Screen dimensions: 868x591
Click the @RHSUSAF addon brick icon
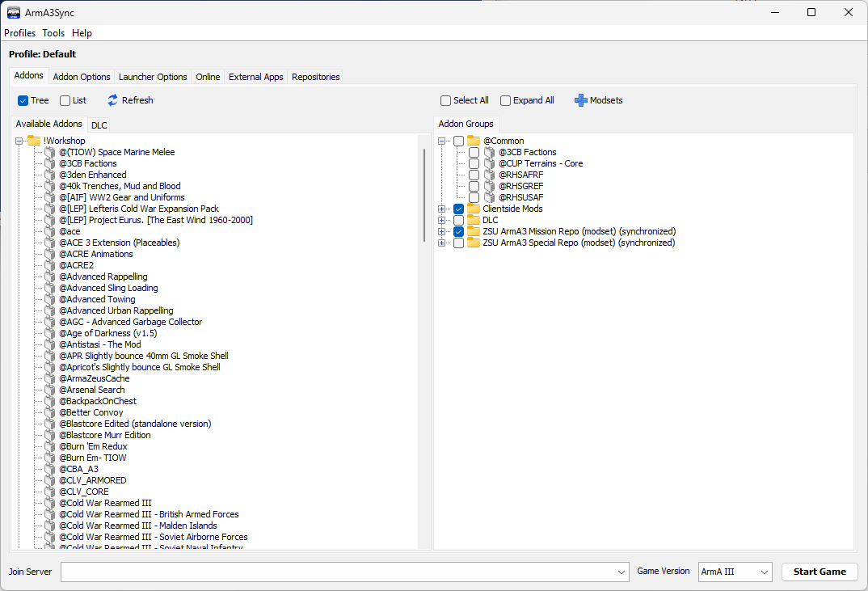(489, 197)
